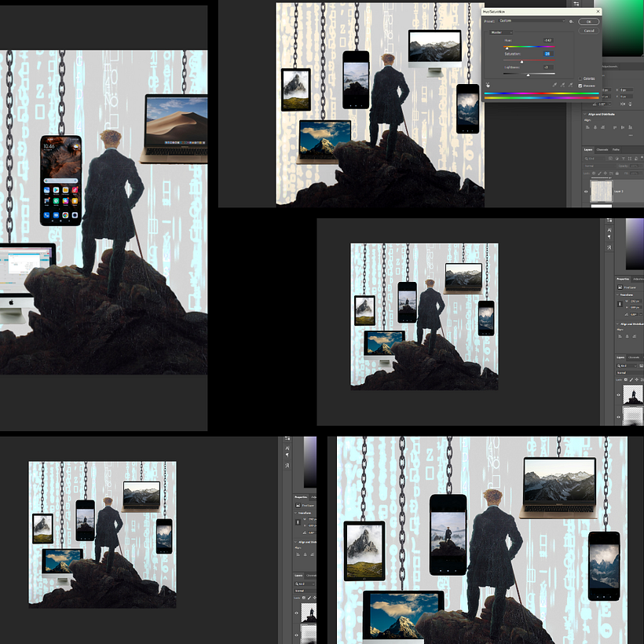Screen dimensions: 644x644
Task: Toggle the layer filtering switch in the Layer 2 window
Action: 642,157
